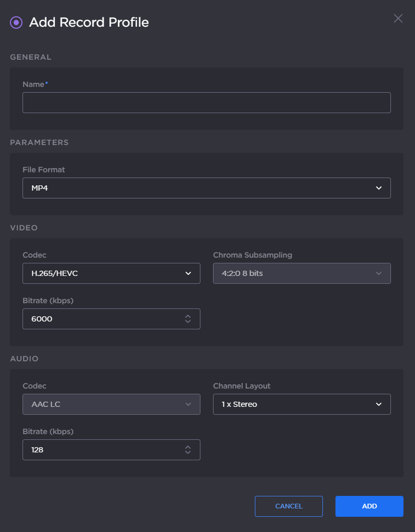Screen dimensions: 415x532
Task: Select the Chroma Subsampling field
Action: tap(301, 273)
